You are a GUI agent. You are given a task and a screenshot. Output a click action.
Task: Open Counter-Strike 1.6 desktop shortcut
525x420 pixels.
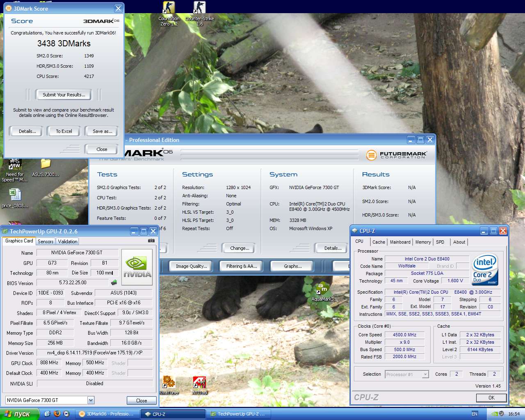click(x=199, y=14)
